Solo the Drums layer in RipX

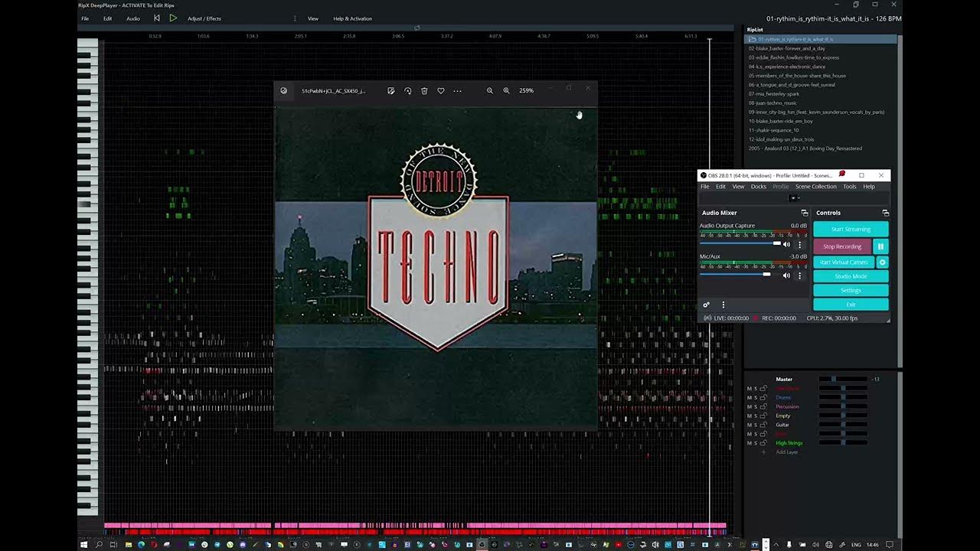[x=755, y=397]
